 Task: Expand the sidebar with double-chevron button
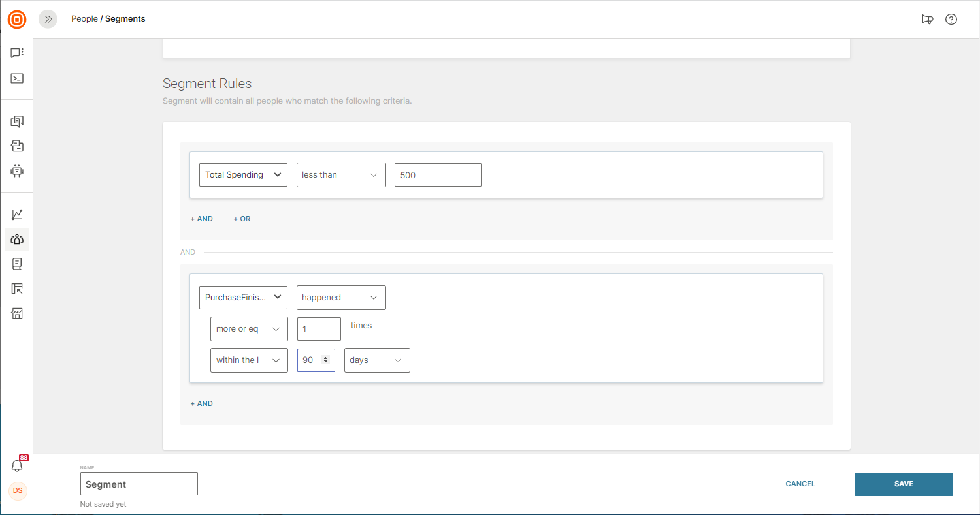pos(48,20)
